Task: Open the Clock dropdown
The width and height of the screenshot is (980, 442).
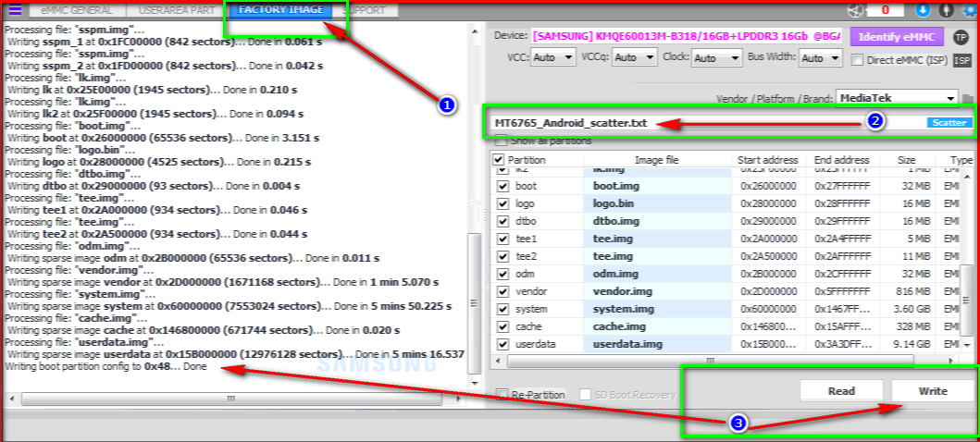Action: (717, 57)
